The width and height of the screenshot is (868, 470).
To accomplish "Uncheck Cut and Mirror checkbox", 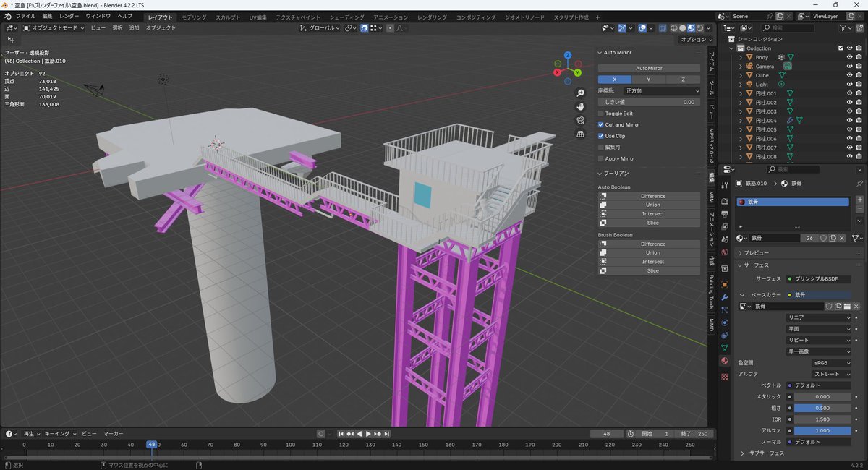I will (x=601, y=124).
